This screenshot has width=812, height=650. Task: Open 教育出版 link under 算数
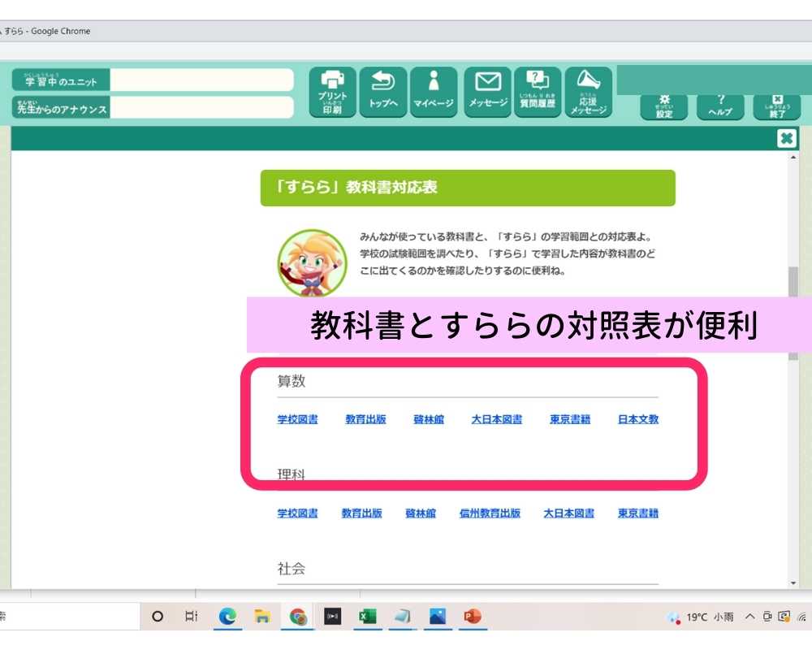coord(365,419)
